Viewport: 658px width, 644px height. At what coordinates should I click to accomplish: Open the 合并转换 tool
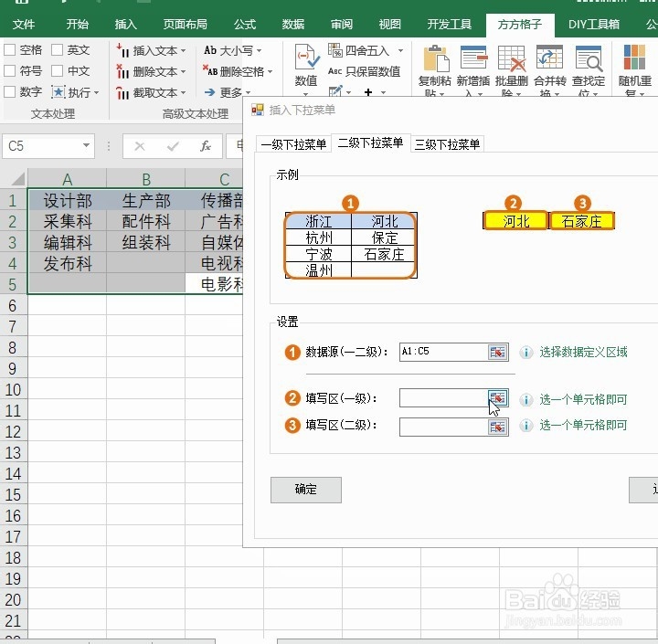[x=550, y=70]
